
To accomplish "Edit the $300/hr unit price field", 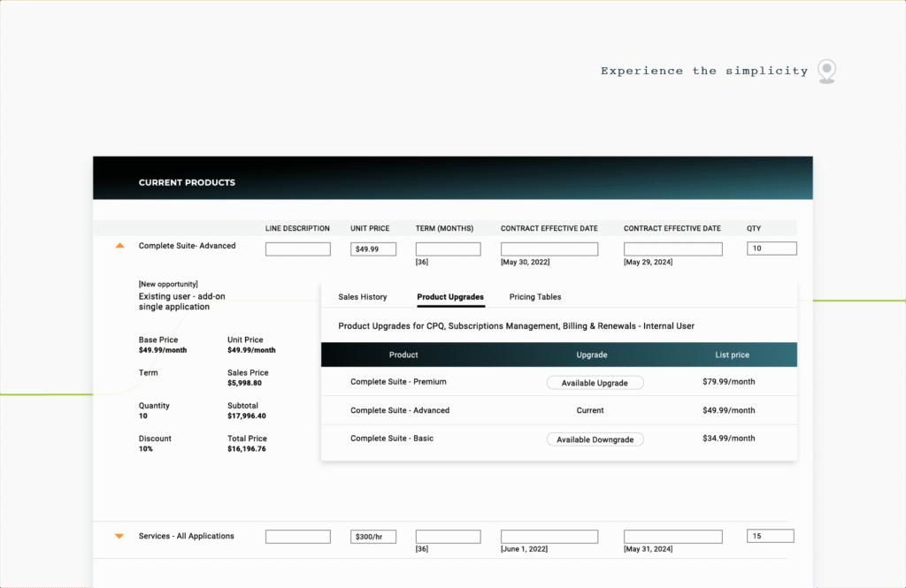I will click(373, 537).
